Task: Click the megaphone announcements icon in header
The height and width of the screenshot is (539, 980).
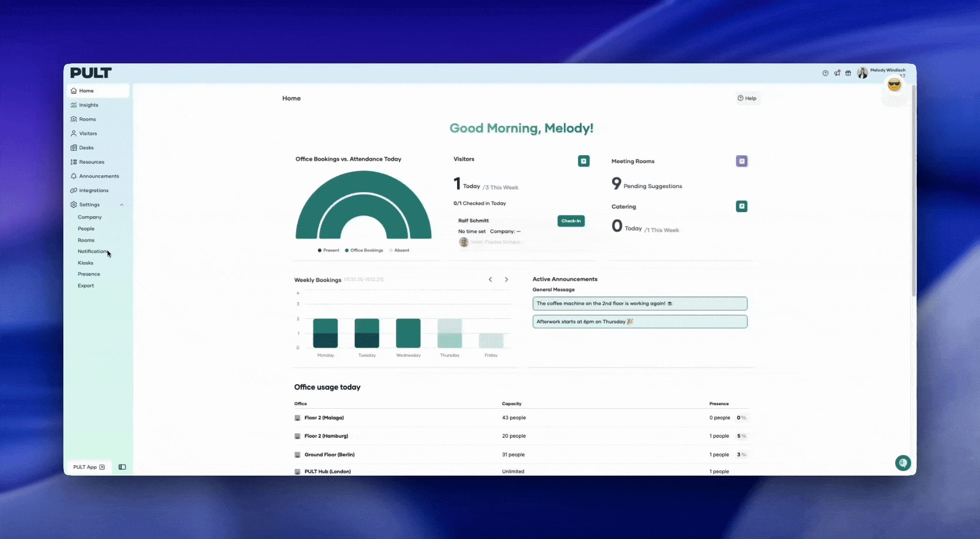Action: tap(837, 73)
